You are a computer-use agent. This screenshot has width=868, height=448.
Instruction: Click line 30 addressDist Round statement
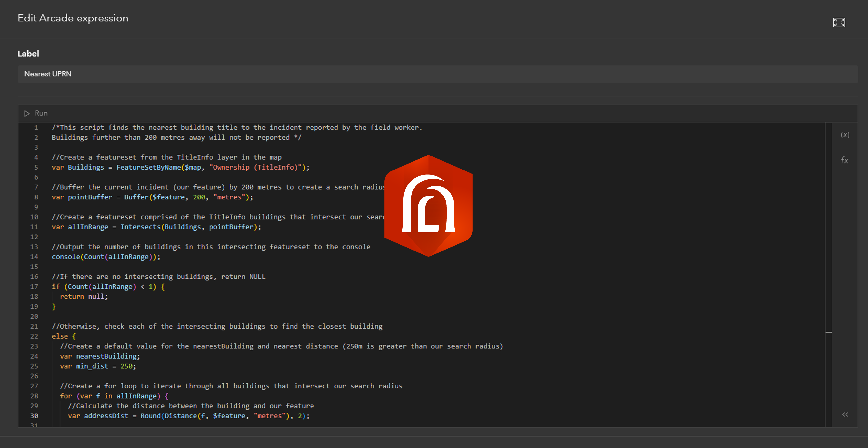(189, 416)
